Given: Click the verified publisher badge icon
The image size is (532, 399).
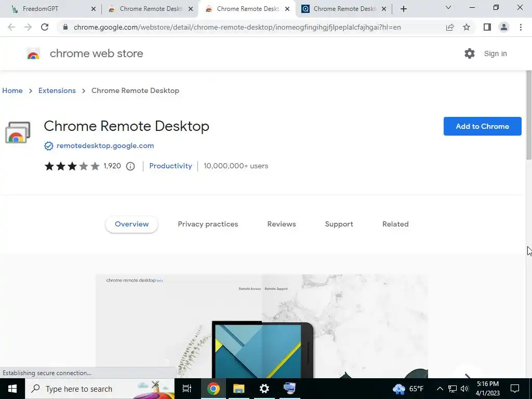Looking at the screenshot, I should 48,146.
